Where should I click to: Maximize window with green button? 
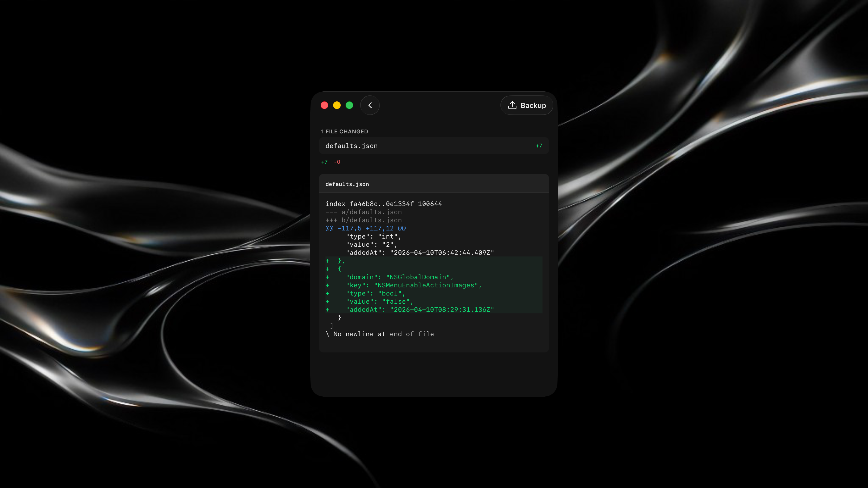349,105
